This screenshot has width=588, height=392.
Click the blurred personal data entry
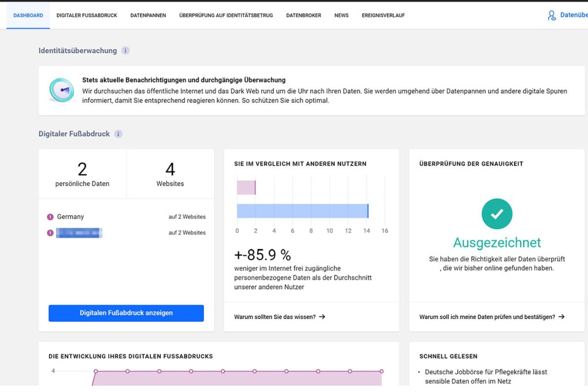pyautogui.click(x=79, y=233)
